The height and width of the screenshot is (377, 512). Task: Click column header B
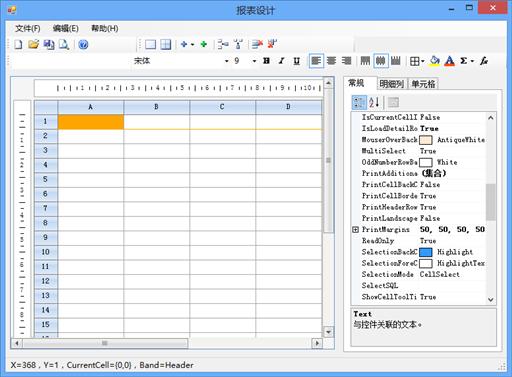click(x=156, y=107)
